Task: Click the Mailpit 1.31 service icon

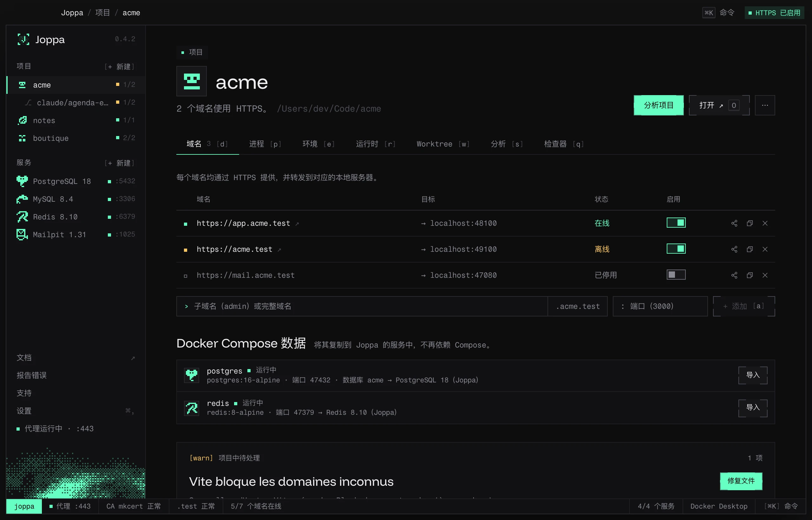Action: [22, 235]
